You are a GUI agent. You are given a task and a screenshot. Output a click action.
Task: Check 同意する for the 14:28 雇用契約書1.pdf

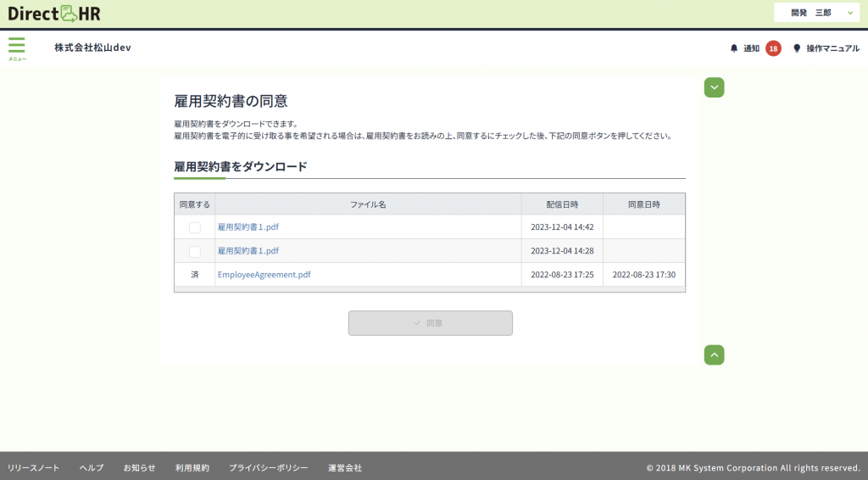[195, 251]
